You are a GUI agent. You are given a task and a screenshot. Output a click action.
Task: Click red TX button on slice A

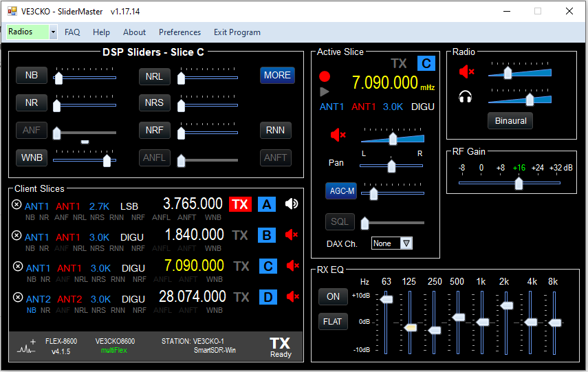pyautogui.click(x=241, y=204)
